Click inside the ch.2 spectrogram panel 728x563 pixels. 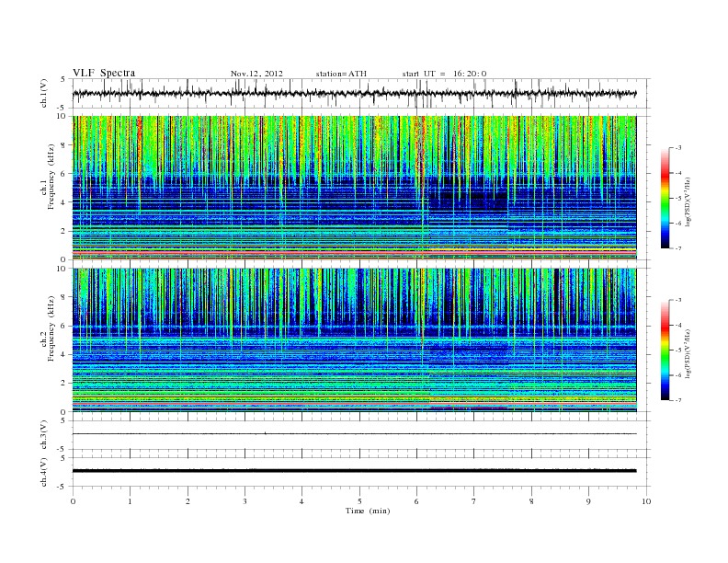point(354,339)
